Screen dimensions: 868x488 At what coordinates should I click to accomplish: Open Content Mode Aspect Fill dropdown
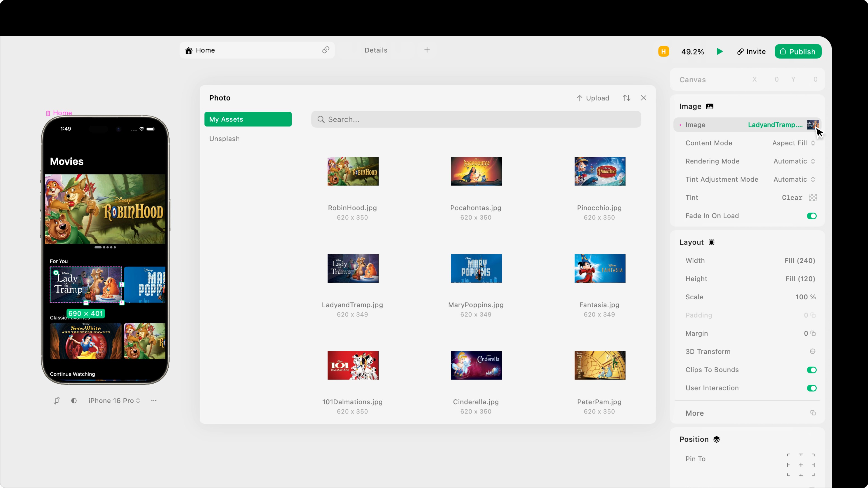click(x=793, y=143)
